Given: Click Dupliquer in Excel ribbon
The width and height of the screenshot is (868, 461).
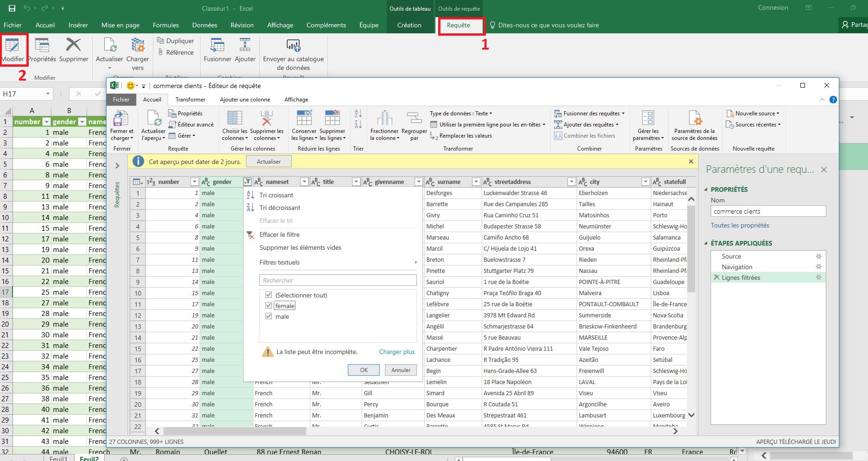Looking at the screenshot, I should [176, 41].
